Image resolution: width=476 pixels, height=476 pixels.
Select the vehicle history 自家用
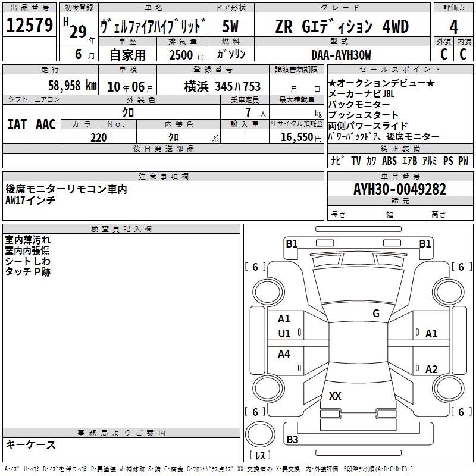tap(127, 55)
